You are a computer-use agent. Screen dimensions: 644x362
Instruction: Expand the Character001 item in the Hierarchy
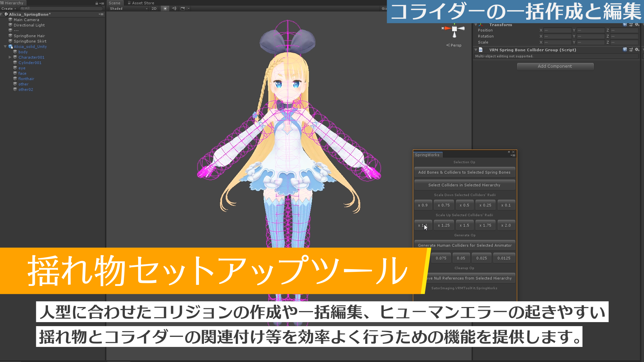pos(10,57)
